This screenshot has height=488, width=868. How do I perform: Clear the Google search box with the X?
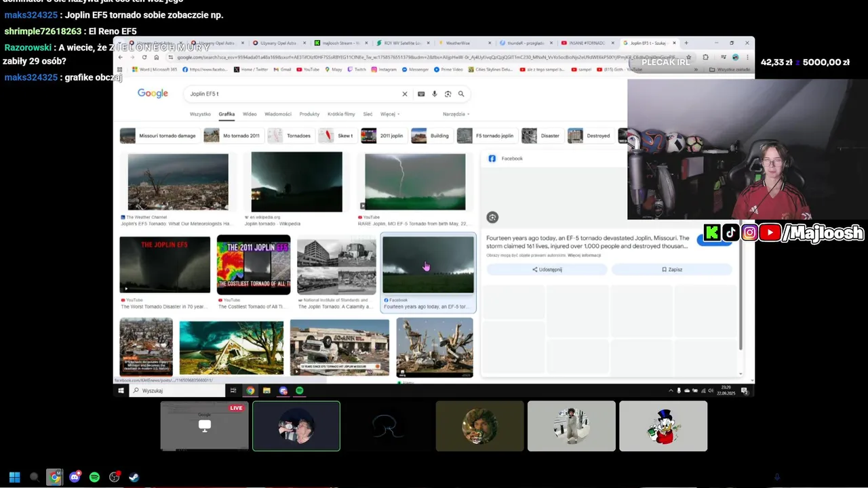405,94
